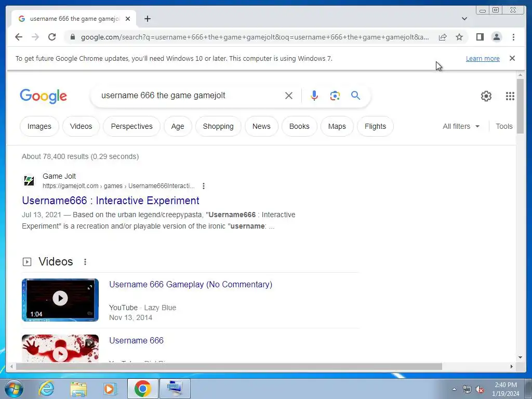The image size is (532, 399).
Task: Open Windows Media Player from taskbar
Action: (x=109, y=389)
